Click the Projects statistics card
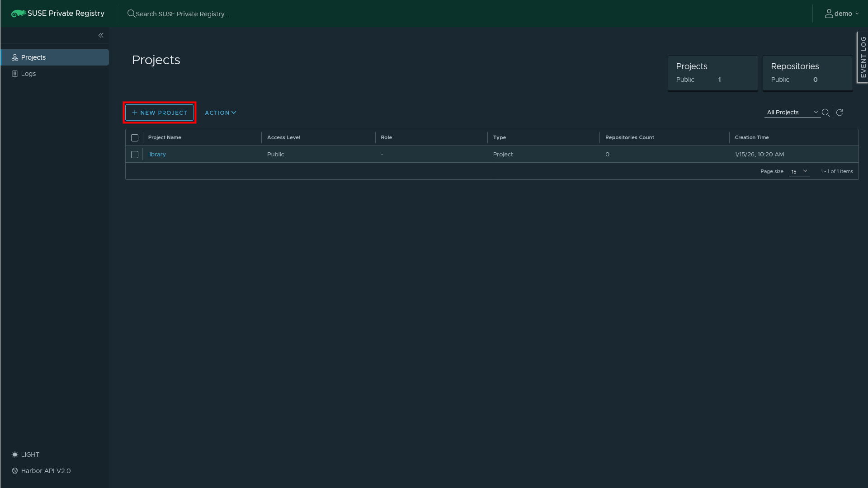This screenshot has height=488, width=868. coord(712,73)
